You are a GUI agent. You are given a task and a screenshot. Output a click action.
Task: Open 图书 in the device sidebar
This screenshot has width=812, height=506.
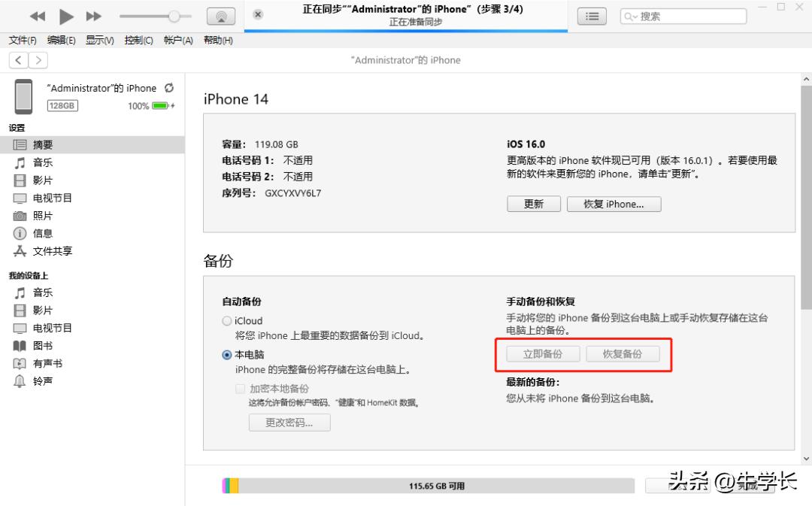[43, 346]
